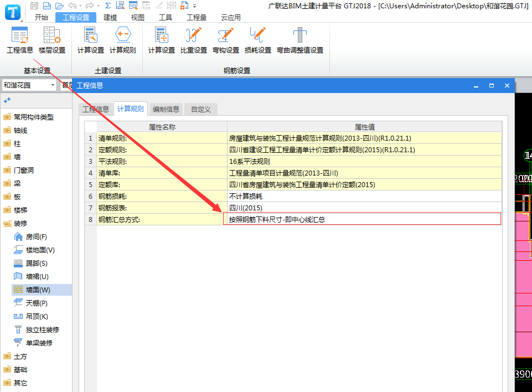Switch to 视图 ribbon tab
The width and height of the screenshot is (532, 392).
tap(138, 17)
